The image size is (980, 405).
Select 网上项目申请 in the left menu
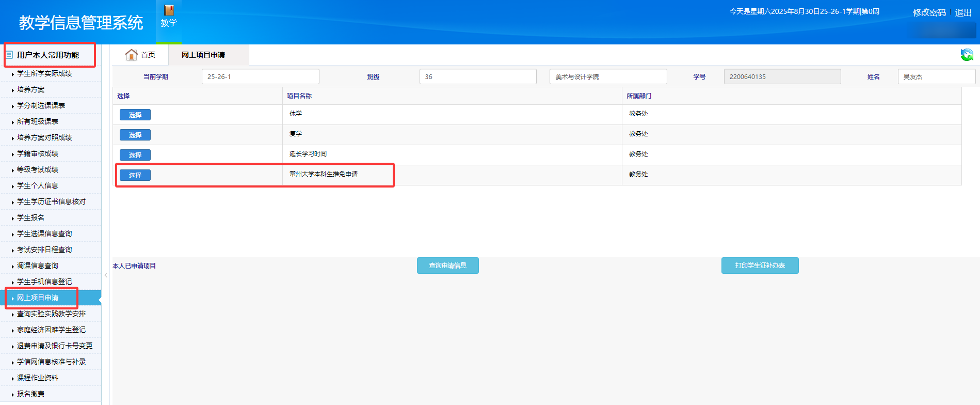pos(38,298)
